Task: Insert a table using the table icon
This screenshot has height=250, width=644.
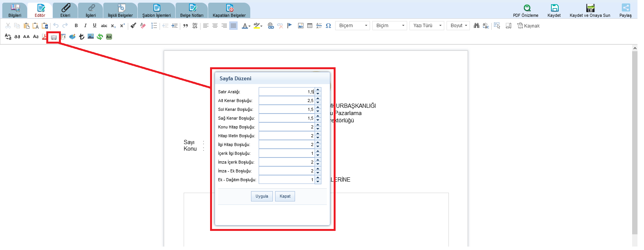Action: (310, 26)
